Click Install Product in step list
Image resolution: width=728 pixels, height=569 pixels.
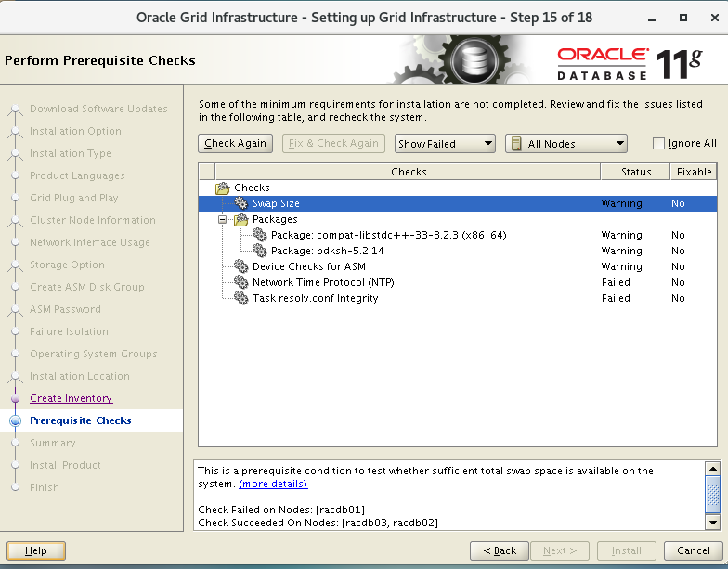[x=65, y=465]
